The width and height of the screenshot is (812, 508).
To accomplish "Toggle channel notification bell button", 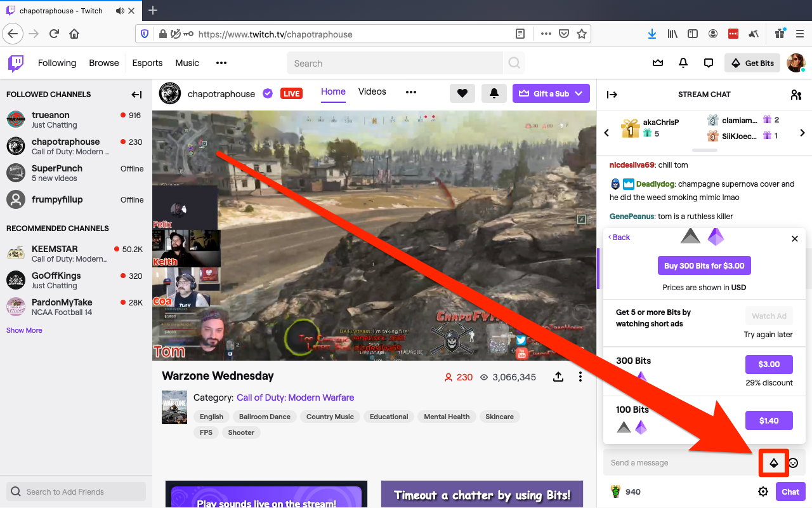I will [x=494, y=93].
